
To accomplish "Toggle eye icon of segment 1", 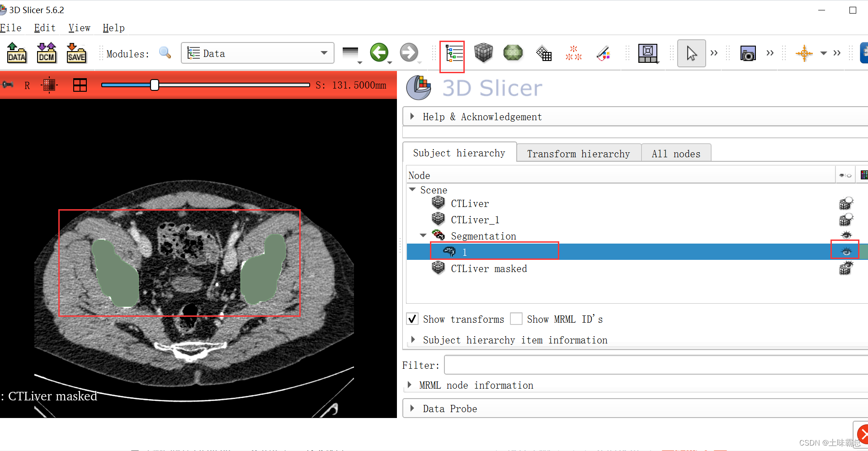I will 846,251.
